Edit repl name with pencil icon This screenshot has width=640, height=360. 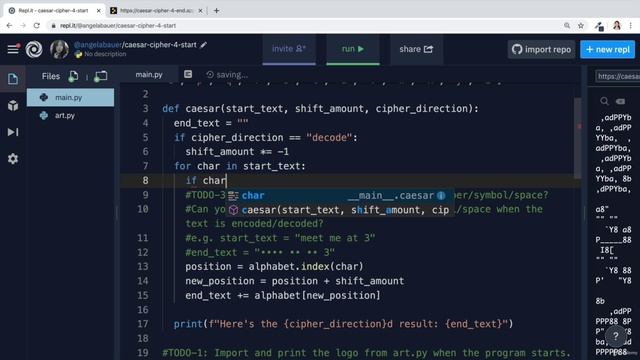pyautogui.click(x=203, y=45)
